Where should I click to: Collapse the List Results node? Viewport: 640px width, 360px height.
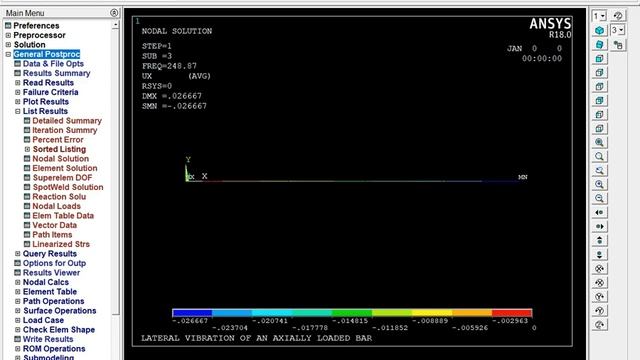click(x=18, y=111)
